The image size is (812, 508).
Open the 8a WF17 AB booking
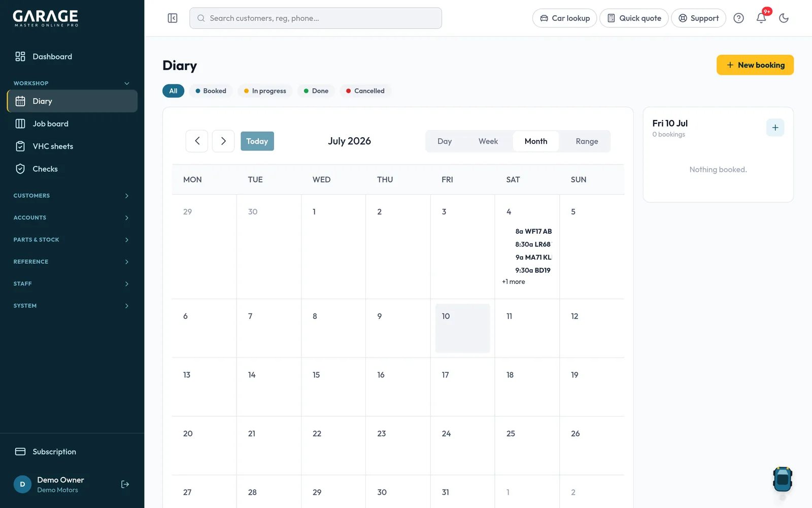(528, 231)
